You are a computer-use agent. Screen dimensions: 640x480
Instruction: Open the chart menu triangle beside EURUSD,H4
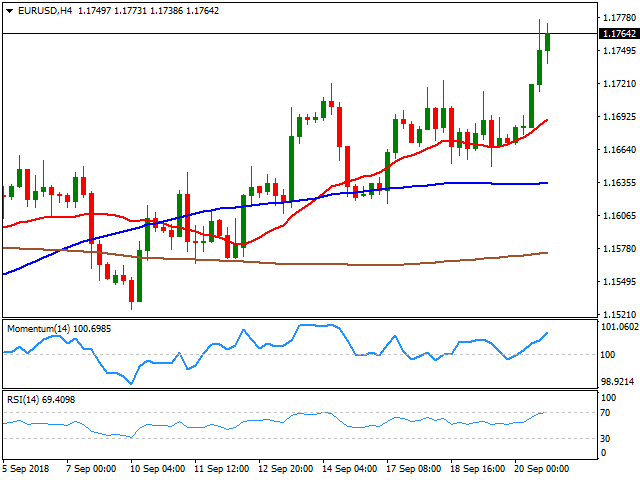pyautogui.click(x=9, y=11)
